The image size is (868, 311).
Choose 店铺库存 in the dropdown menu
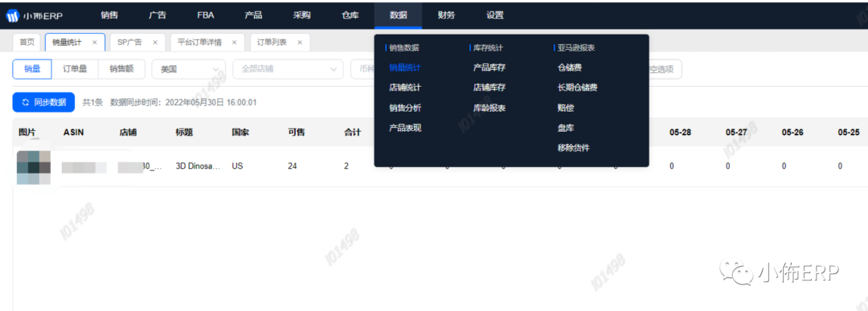click(x=489, y=88)
